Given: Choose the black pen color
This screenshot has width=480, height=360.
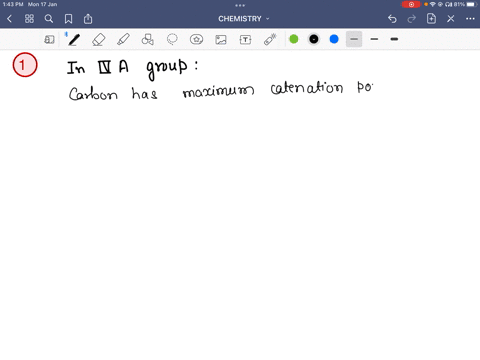Looking at the screenshot, I should tap(314, 39).
